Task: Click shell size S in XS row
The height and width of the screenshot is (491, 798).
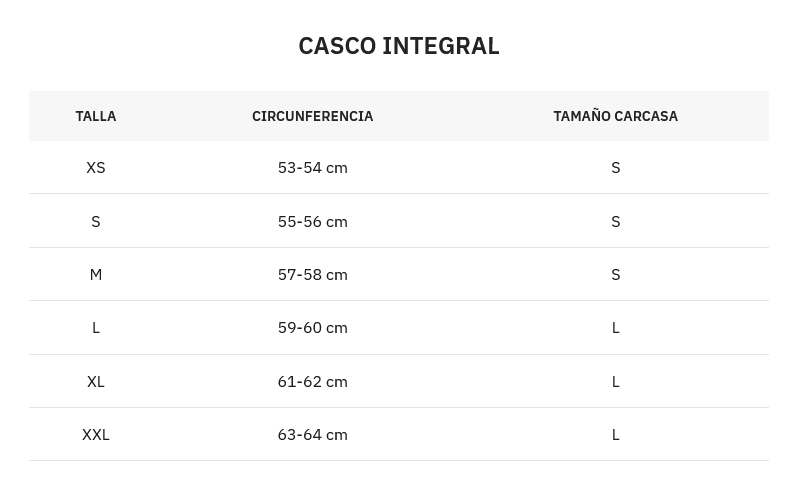Action: pos(615,167)
